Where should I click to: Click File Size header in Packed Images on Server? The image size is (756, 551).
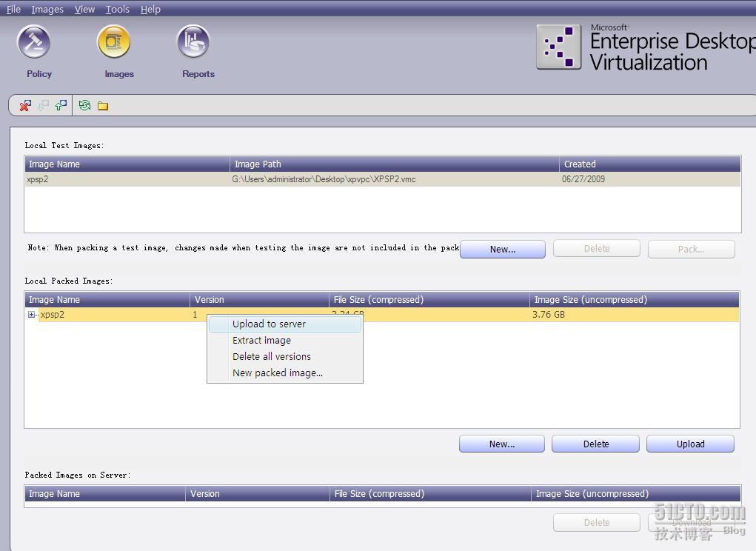coord(430,494)
